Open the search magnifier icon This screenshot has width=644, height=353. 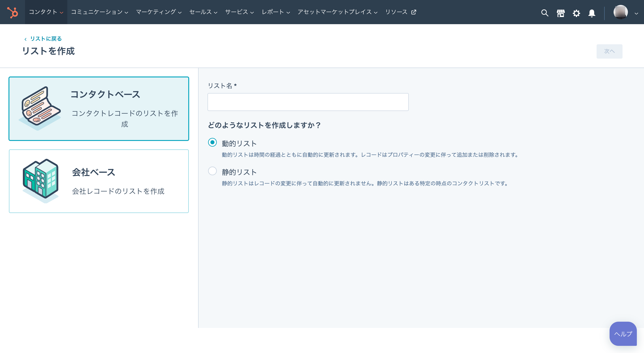545,13
